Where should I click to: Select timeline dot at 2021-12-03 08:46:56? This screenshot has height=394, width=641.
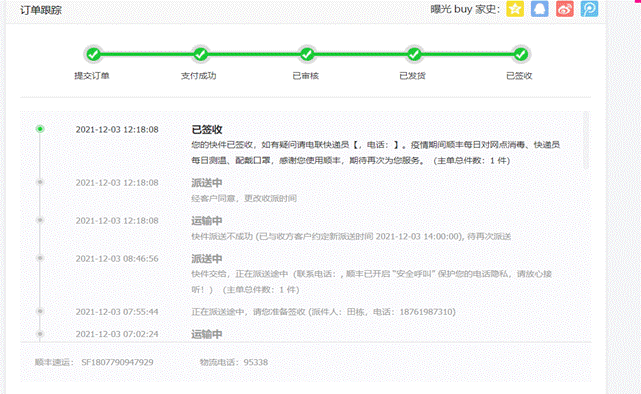click(x=40, y=258)
